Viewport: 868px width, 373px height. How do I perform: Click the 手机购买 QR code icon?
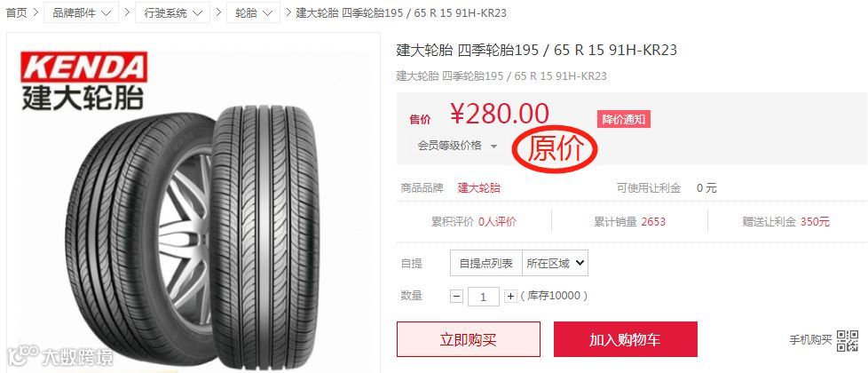coord(848,340)
